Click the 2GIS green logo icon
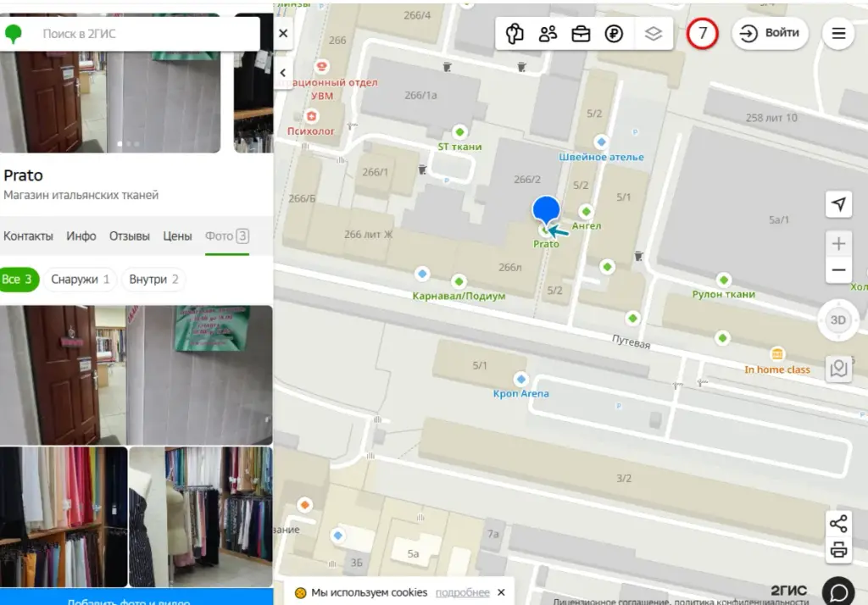This screenshot has width=868, height=605. click(14, 34)
